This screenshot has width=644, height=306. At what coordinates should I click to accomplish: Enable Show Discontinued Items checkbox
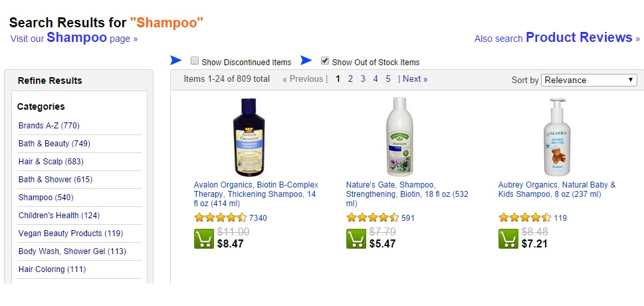[x=195, y=61]
